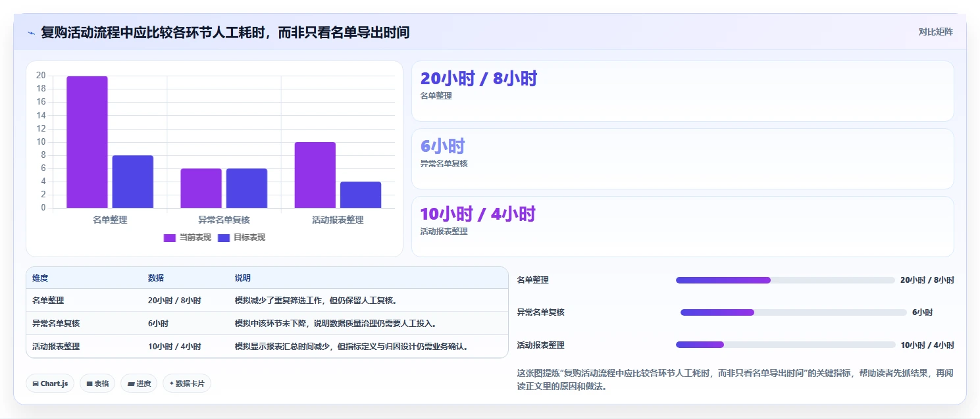This screenshot has height=419, width=980.
Task: Click the Chart.js tag chip
Action: (50, 383)
